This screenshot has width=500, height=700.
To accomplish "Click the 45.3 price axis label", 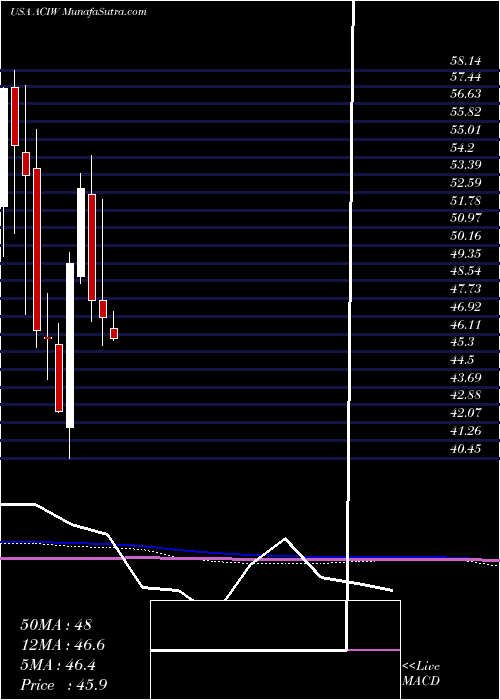I will pyautogui.click(x=462, y=342).
